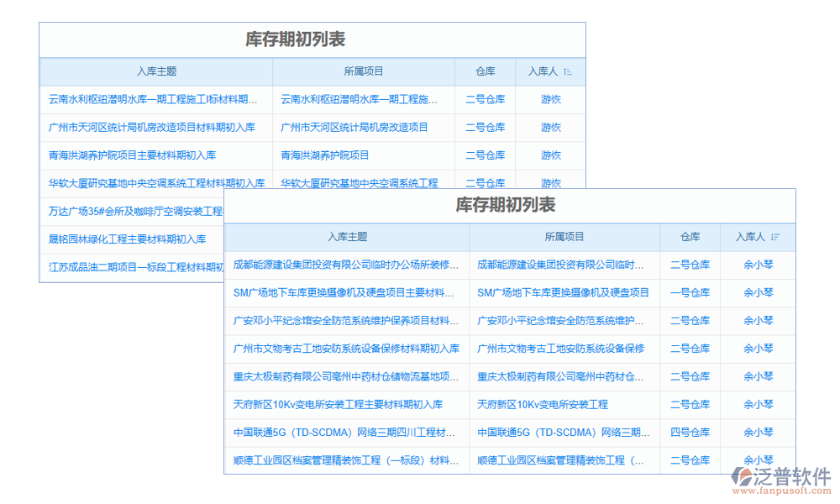Image resolution: width=840 pixels, height=504 pixels.
Task: Click 四号仓库 in the 中国联通5G row
Action: (690, 433)
